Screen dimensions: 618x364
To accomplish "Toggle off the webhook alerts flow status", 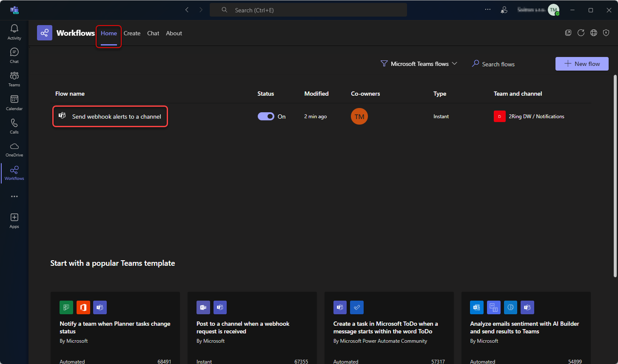I will click(266, 117).
